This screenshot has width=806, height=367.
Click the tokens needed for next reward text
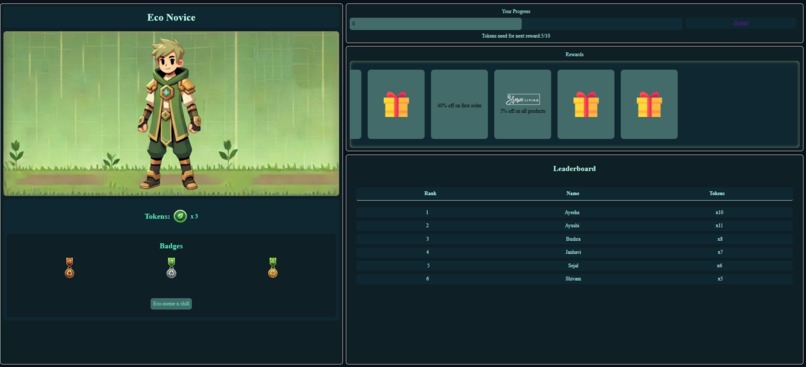pos(516,36)
